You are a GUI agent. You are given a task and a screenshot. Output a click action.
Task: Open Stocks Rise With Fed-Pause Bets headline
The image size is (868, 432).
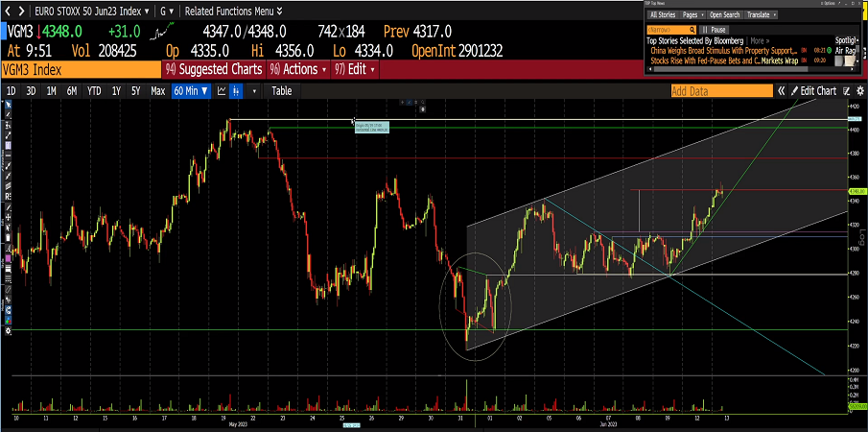click(724, 60)
